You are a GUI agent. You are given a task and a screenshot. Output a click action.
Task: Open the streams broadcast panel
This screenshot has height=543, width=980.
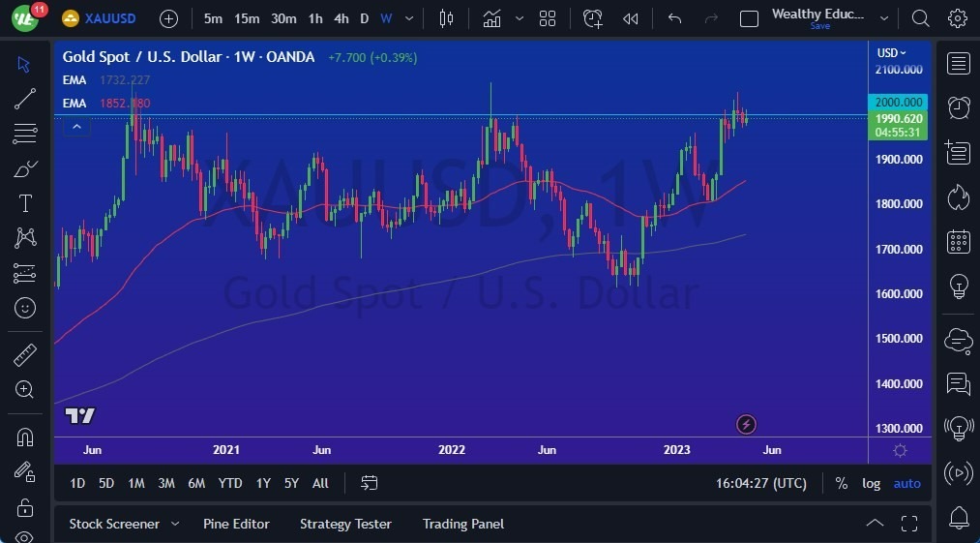pos(958,473)
